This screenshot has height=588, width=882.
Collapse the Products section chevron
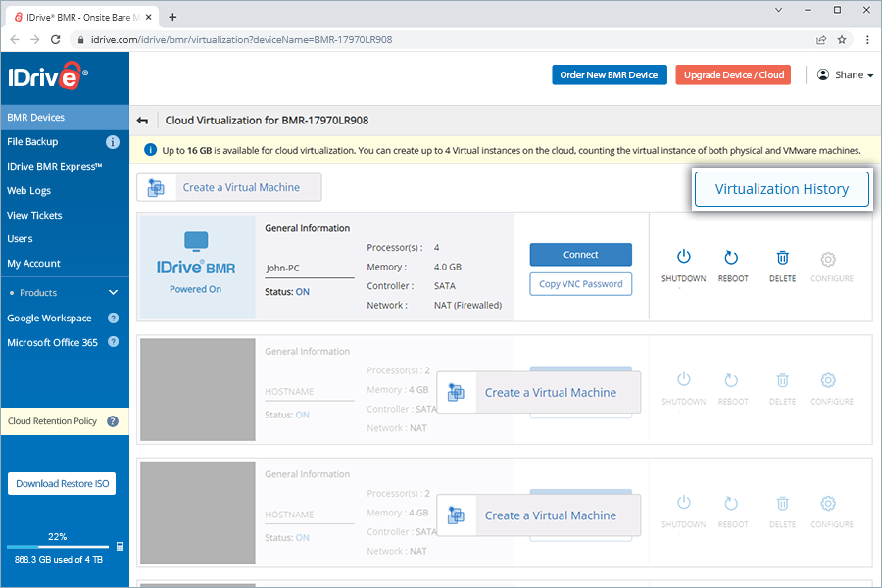113,293
